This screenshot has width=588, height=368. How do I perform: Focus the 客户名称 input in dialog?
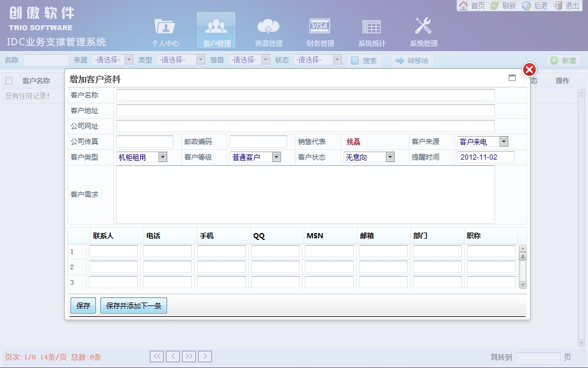pyautogui.click(x=305, y=95)
